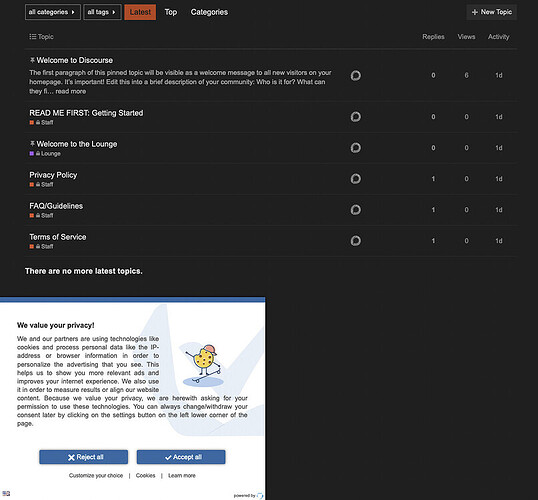Open the avatar in the Terms of Service row
Screen dimensions: 538x500
point(355,241)
